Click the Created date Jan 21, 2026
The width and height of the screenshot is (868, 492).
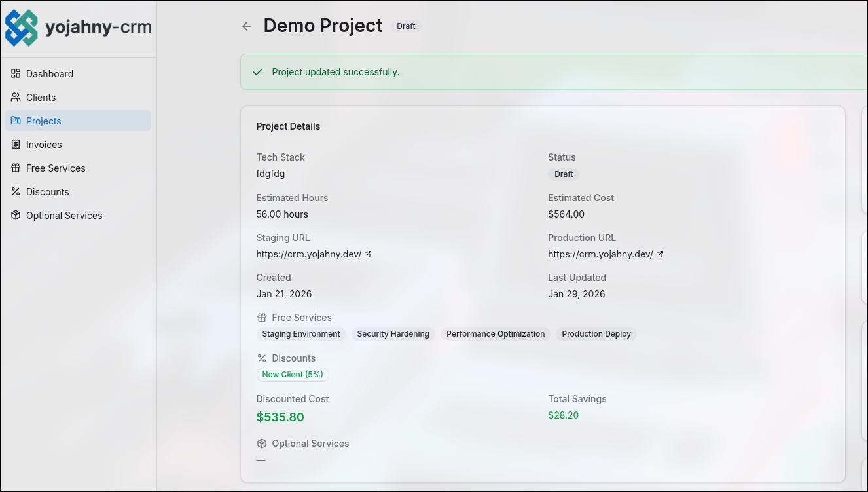(x=284, y=294)
